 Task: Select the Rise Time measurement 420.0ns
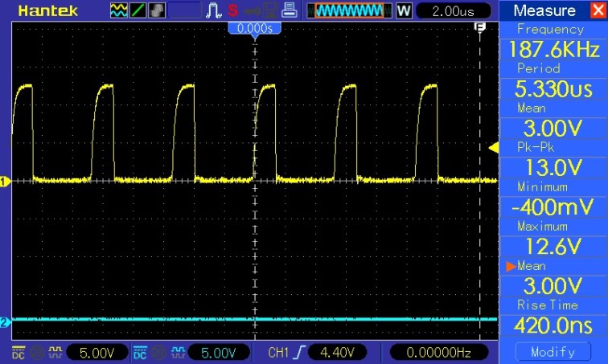553,325
